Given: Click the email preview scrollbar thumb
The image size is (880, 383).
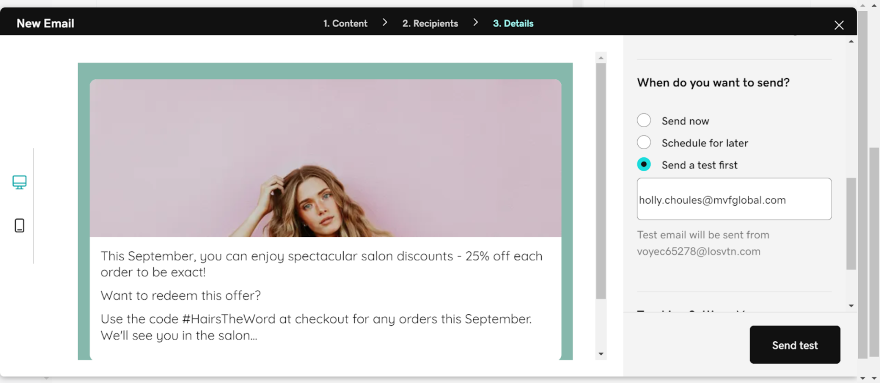Looking at the screenshot, I should click(601, 181).
